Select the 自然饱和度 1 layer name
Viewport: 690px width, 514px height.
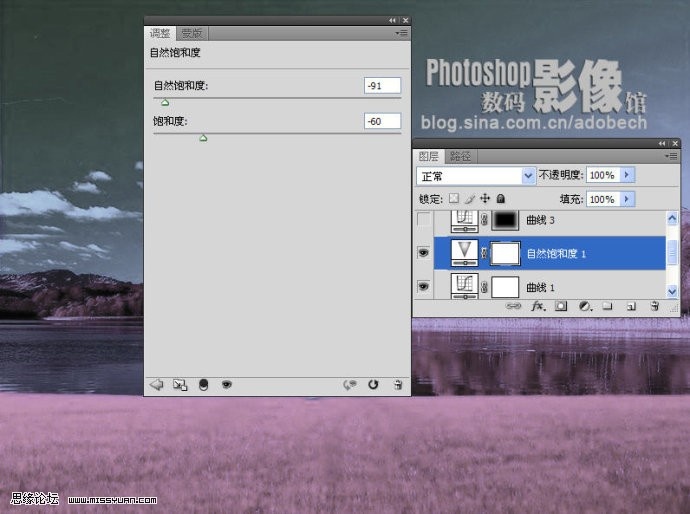556,253
